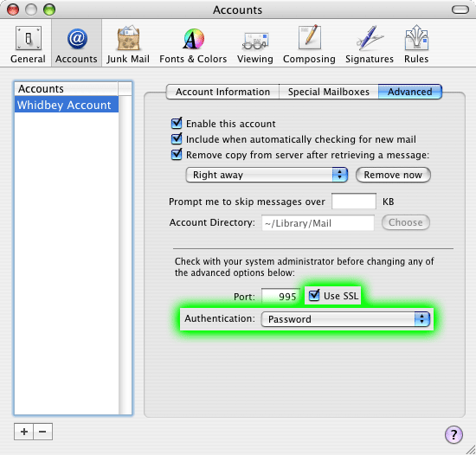Click the purple help question mark button
This screenshot has height=455, width=476.
point(453,434)
